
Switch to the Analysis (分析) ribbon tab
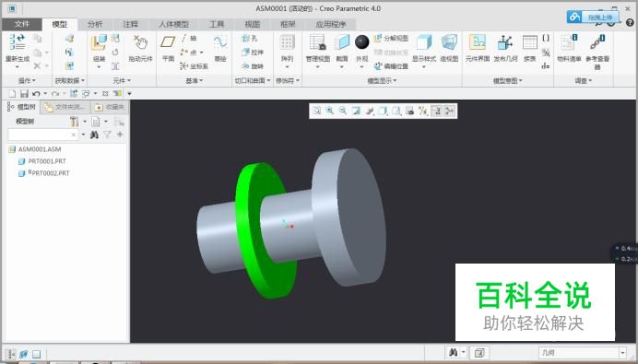coord(95,24)
